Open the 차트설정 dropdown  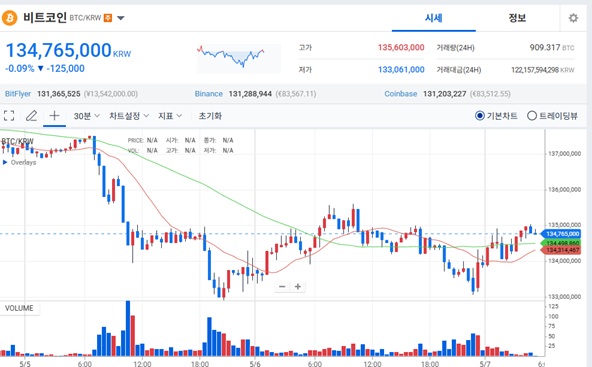click(x=129, y=116)
